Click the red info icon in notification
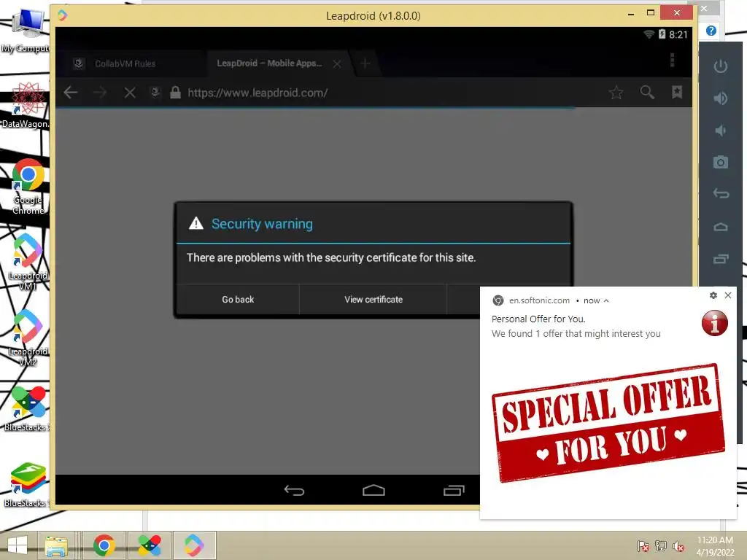Viewport: 747px width, 560px height. pos(715,323)
